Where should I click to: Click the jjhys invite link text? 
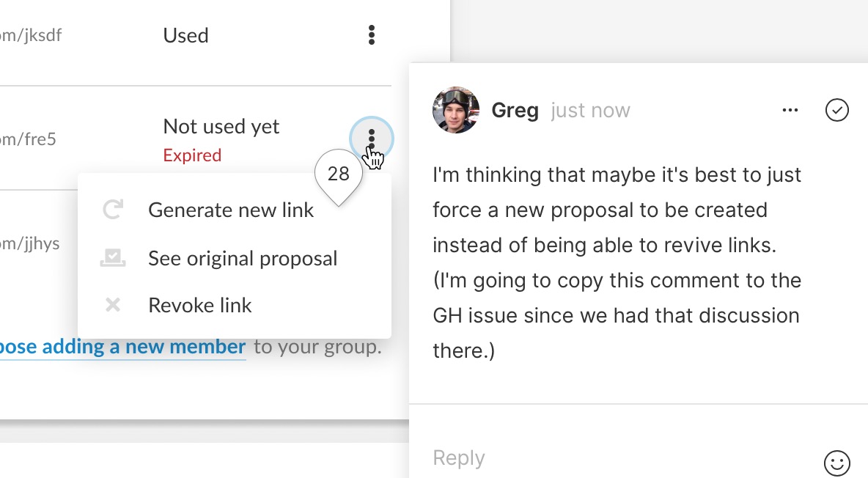pos(30,243)
